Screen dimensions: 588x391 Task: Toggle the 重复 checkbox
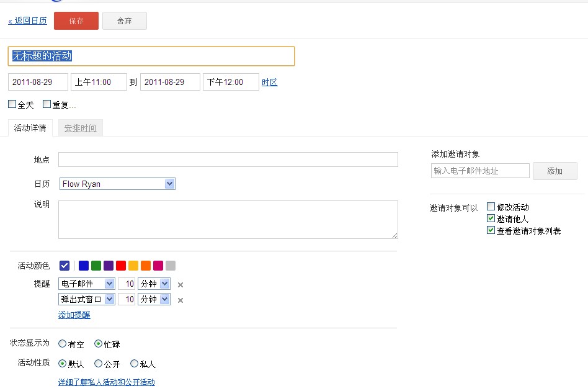click(47, 104)
